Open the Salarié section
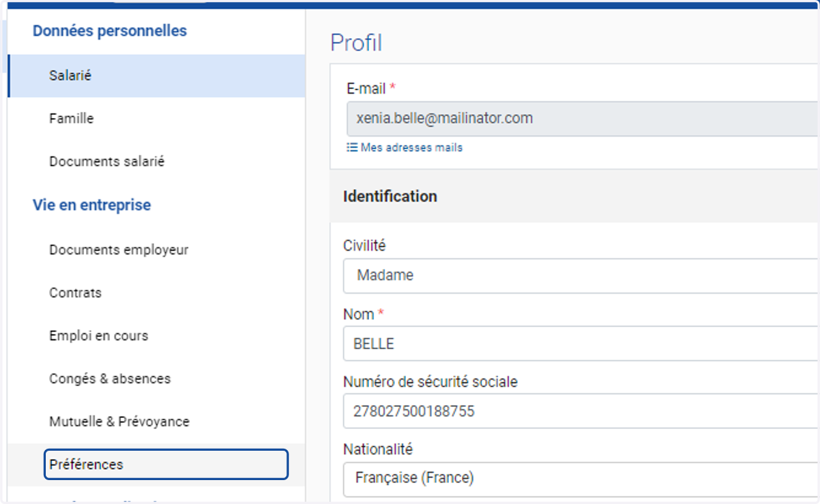Image resolution: width=820 pixels, height=504 pixels. click(x=156, y=76)
